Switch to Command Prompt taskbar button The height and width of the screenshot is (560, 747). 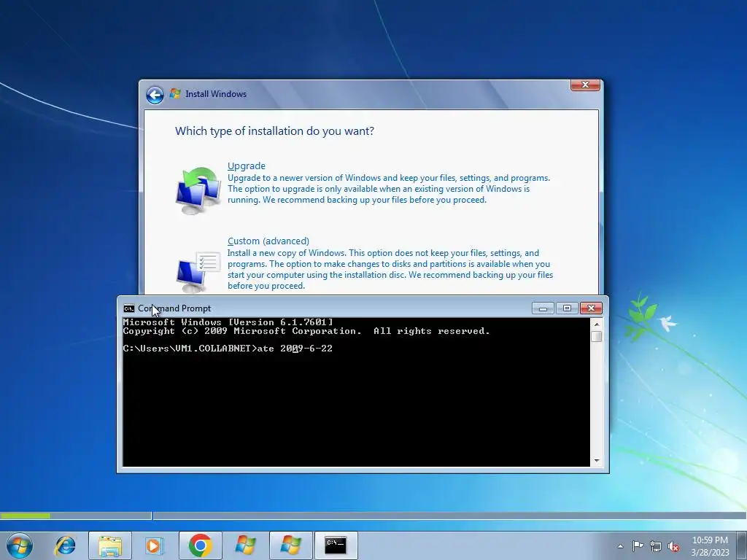click(x=336, y=545)
